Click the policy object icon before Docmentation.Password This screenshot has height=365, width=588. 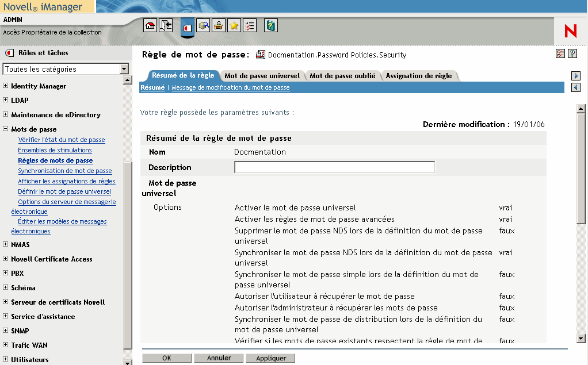tap(260, 55)
